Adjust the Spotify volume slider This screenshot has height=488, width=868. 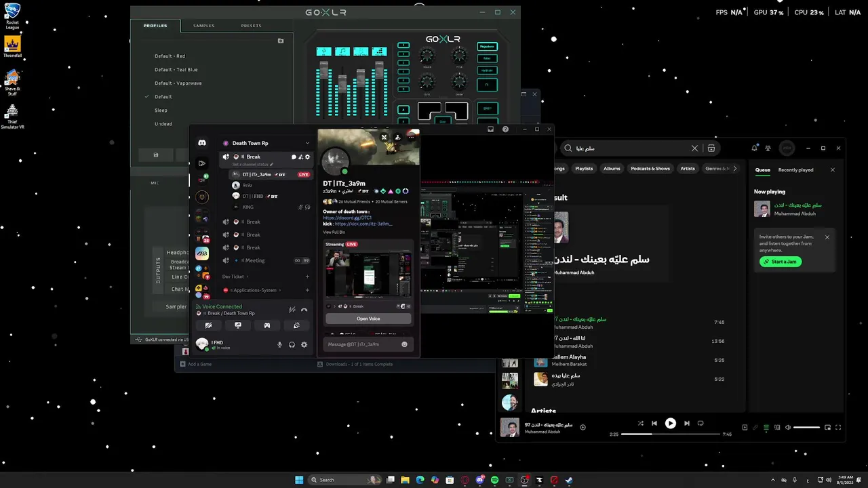806,428
